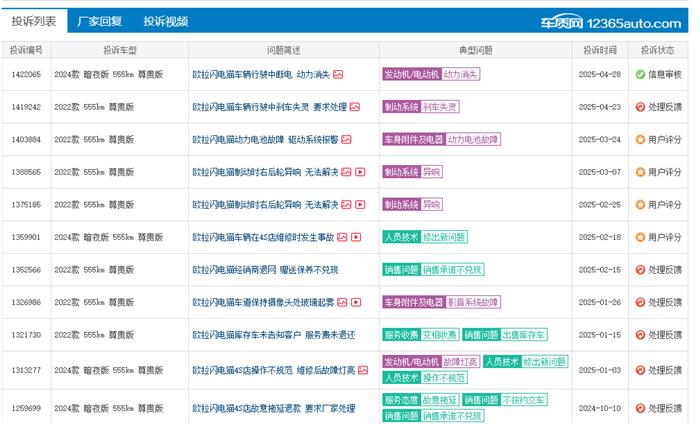Select complaint number 1321730

[26, 335]
